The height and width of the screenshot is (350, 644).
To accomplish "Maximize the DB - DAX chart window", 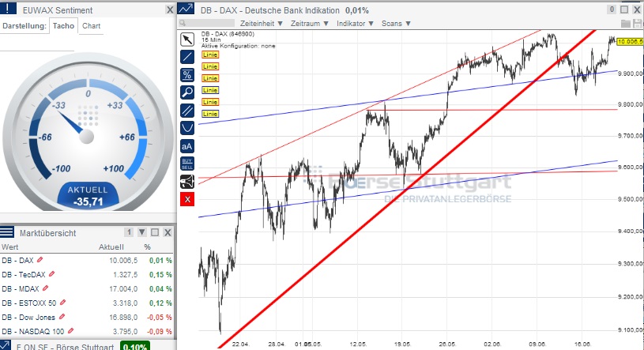I will click(x=624, y=9).
